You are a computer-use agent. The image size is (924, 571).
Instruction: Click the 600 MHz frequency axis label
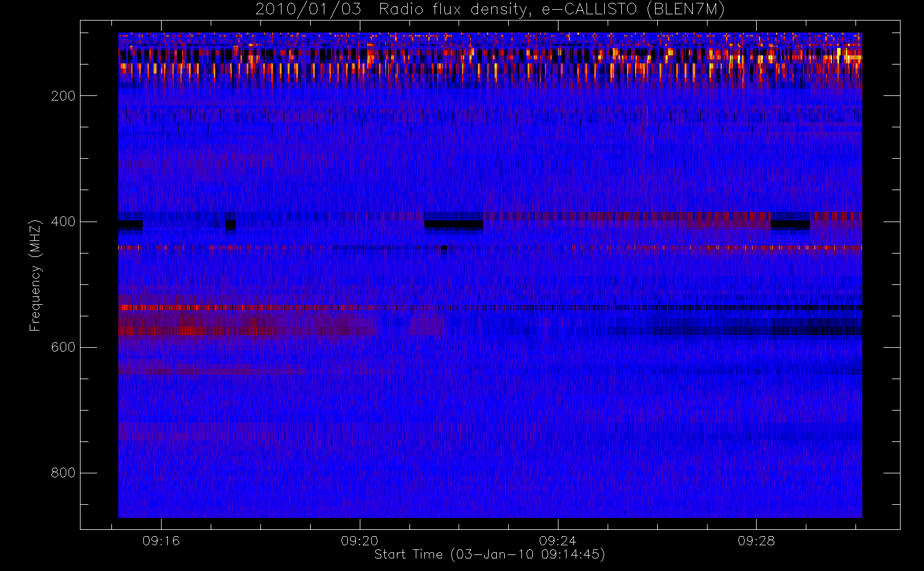click(63, 347)
